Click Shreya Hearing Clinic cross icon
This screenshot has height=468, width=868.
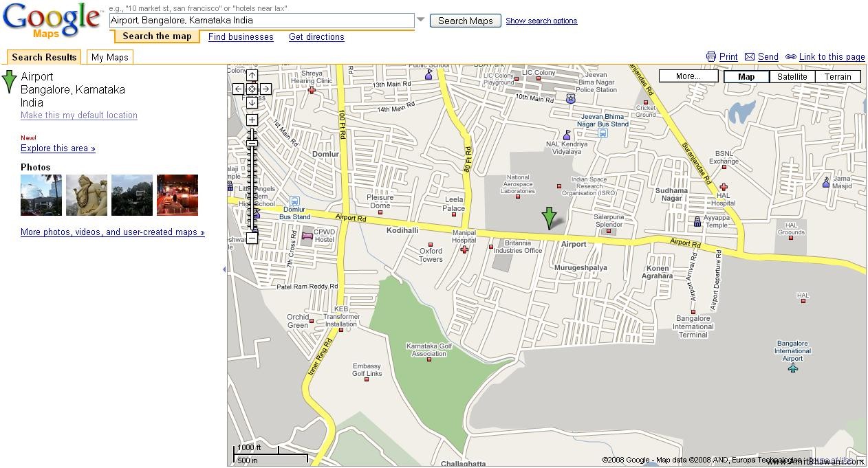pos(312,91)
